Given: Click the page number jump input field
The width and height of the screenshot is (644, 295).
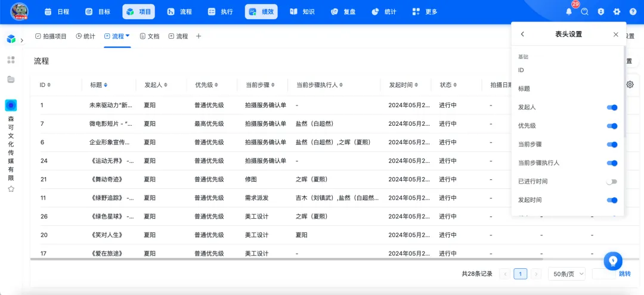Looking at the screenshot, I should (x=603, y=274).
